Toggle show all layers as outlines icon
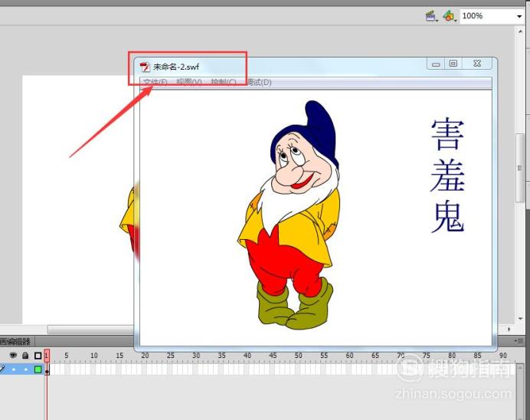530x420 pixels. 38,356
